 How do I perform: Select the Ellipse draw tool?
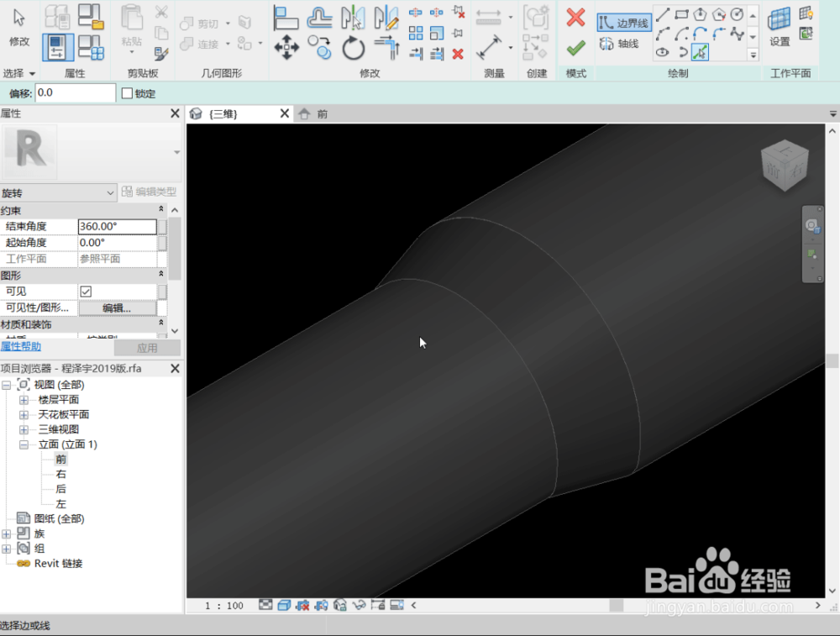(x=663, y=52)
